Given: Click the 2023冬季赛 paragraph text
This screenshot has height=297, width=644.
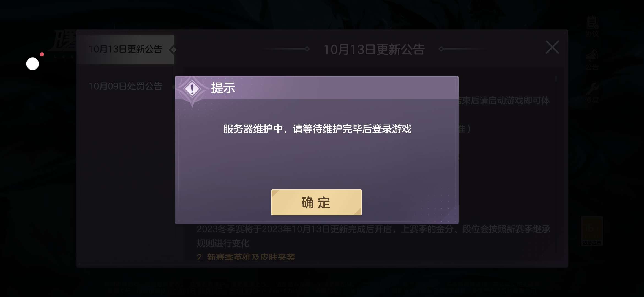Looking at the screenshot, I should click(373, 236).
